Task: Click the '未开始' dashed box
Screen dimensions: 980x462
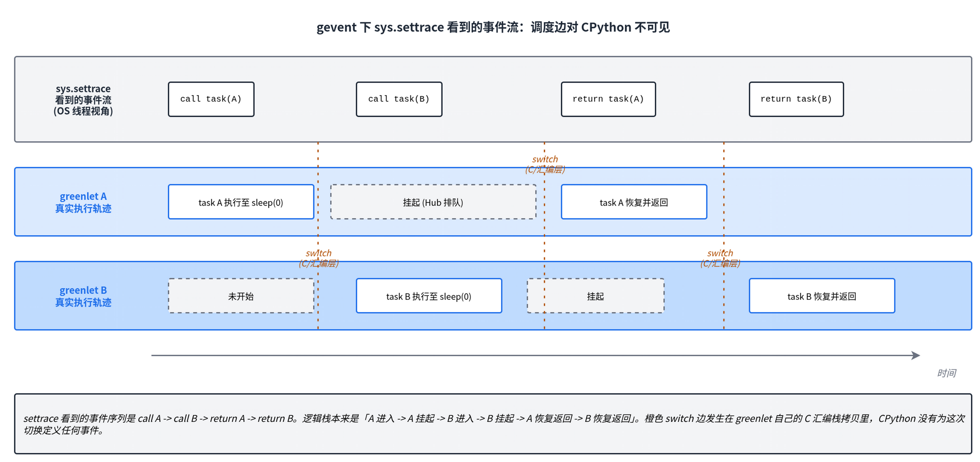Action: click(x=241, y=296)
